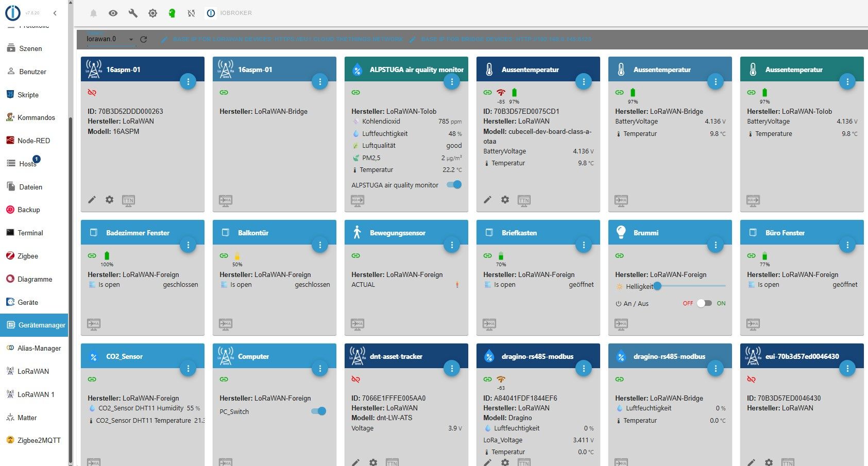The image size is (868, 466).
Task: Click the IOBROKER host label in top bar
Action: 236,13
